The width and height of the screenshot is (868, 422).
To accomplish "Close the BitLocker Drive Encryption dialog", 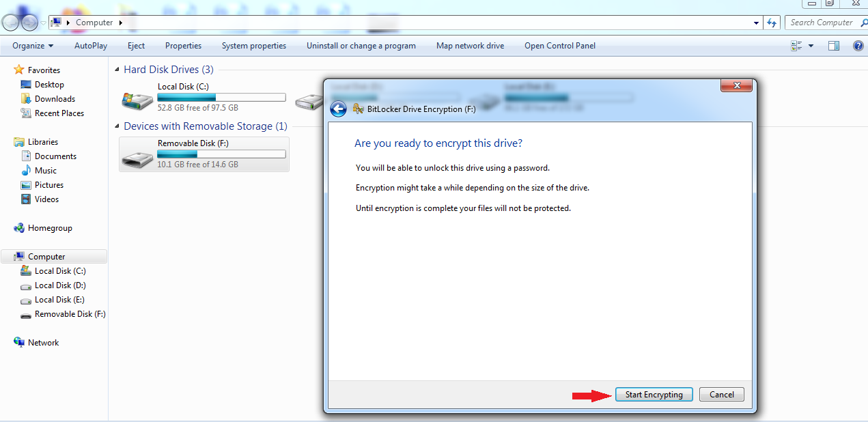I will click(x=736, y=86).
